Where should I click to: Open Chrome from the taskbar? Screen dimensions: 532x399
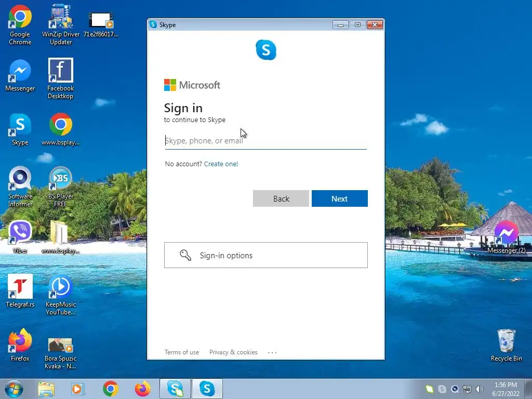110,389
